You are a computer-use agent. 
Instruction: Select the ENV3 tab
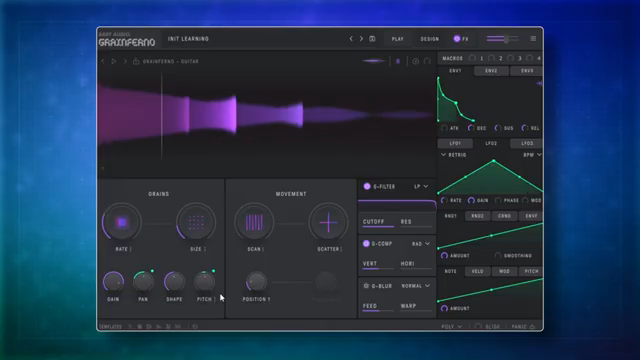(x=527, y=71)
